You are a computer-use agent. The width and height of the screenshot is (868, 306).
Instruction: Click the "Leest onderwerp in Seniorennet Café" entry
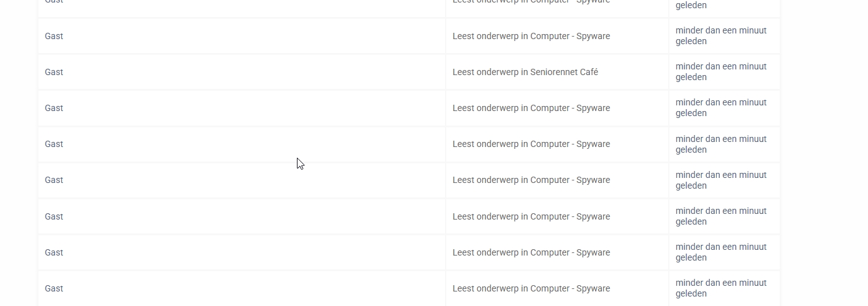click(x=525, y=72)
